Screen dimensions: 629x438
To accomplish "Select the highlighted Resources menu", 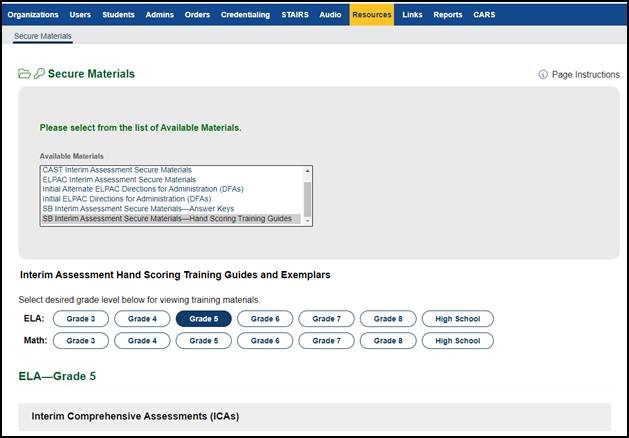I will [372, 15].
